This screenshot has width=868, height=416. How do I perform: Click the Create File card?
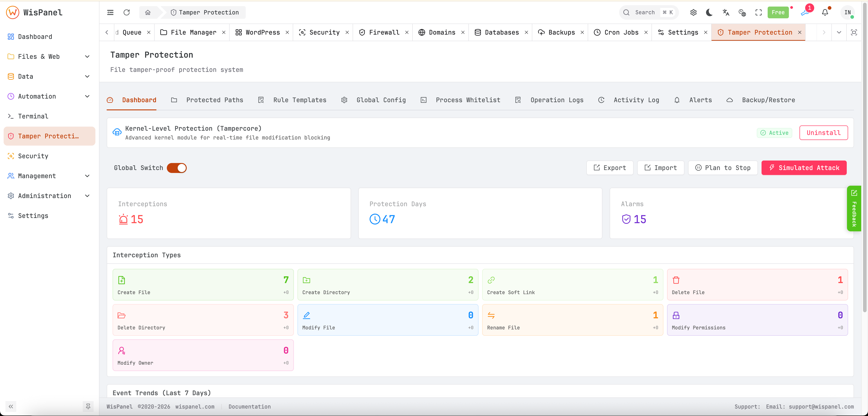[203, 284]
